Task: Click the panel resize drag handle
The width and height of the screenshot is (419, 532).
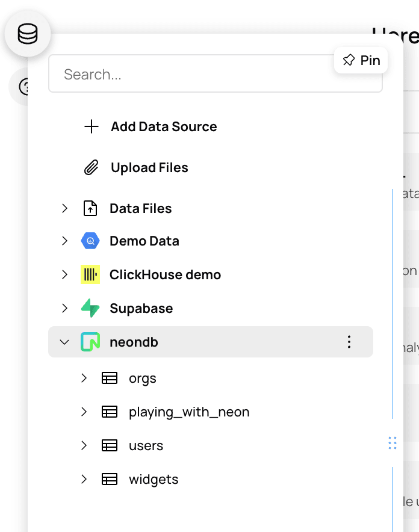Action: click(x=393, y=444)
